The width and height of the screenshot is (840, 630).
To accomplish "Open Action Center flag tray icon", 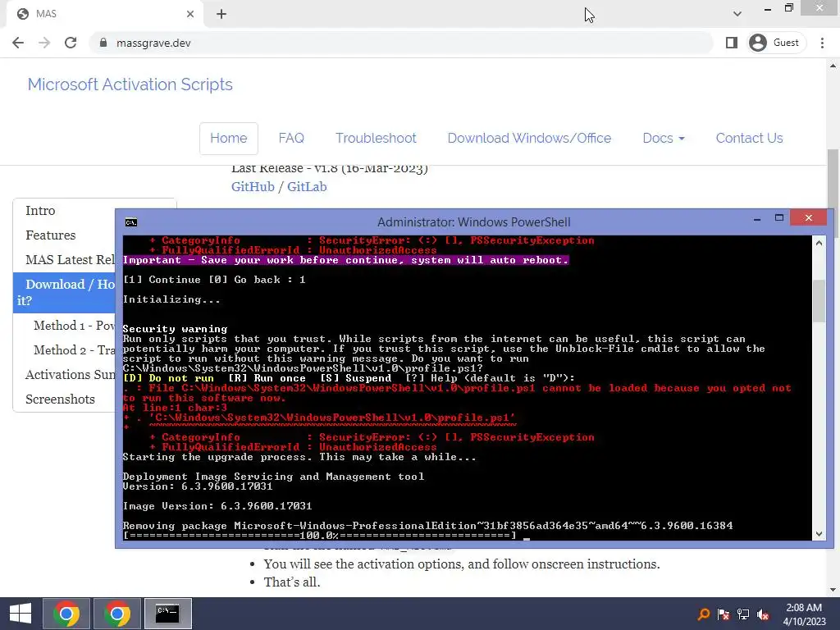I will [x=724, y=614].
